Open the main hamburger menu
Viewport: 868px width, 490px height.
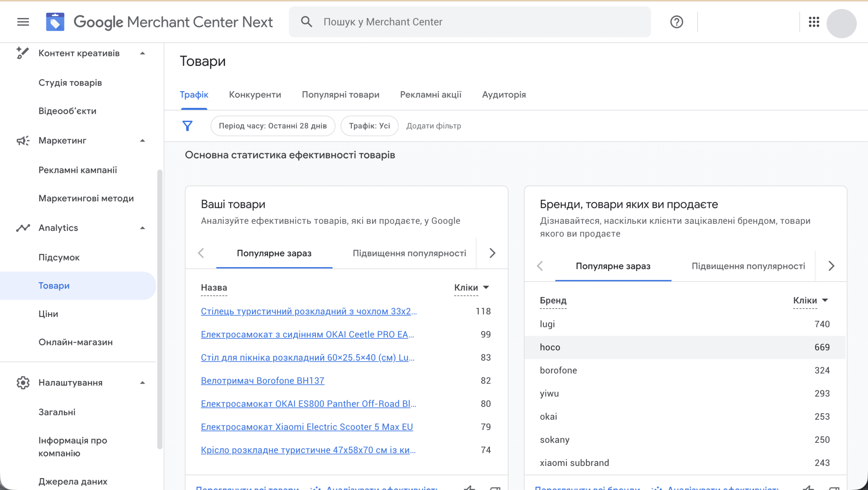coord(23,22)
